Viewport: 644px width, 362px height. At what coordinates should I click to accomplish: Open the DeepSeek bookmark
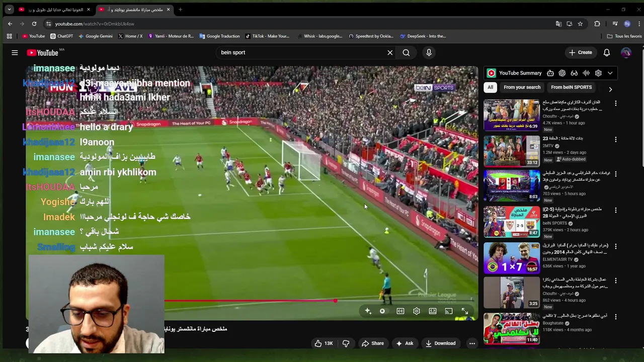pos(423,36)
